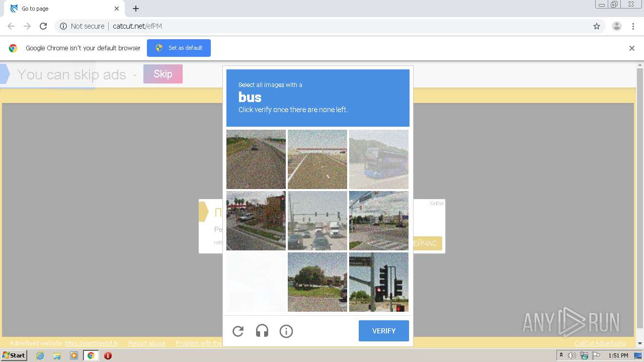Open a new tab
This screenshot has width=644, height=362.
coord(136,9)
